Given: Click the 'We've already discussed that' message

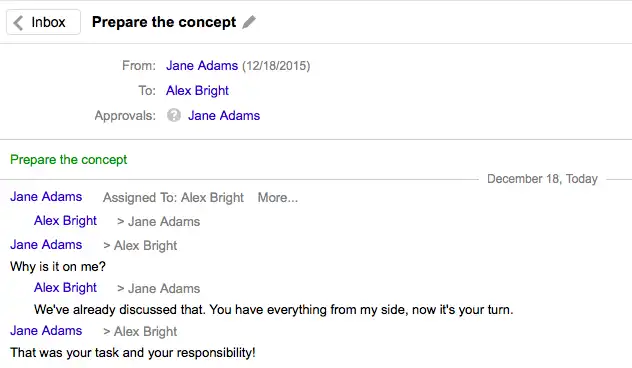Looking at the screenshot, I should [x=274, y=310].
